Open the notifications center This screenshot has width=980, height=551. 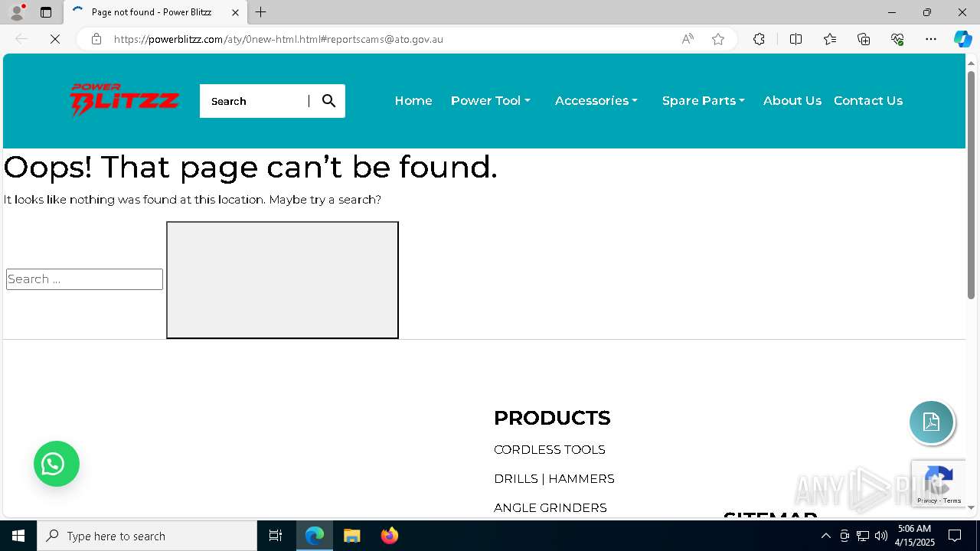click(955, 536)
